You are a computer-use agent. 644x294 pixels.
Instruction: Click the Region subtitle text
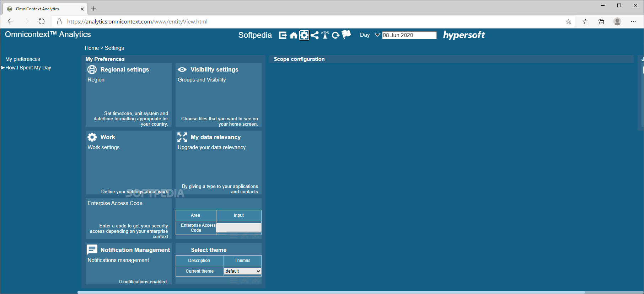(x=96, y=80)
